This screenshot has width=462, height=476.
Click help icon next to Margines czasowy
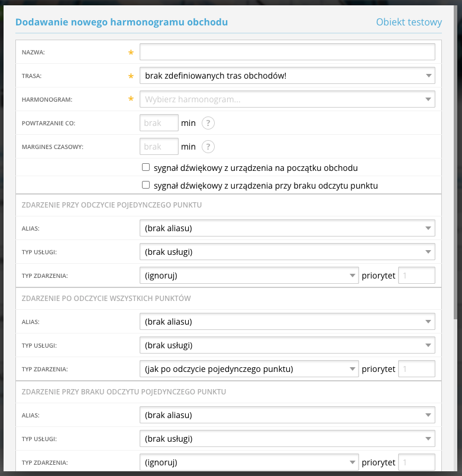coord(208,147)
